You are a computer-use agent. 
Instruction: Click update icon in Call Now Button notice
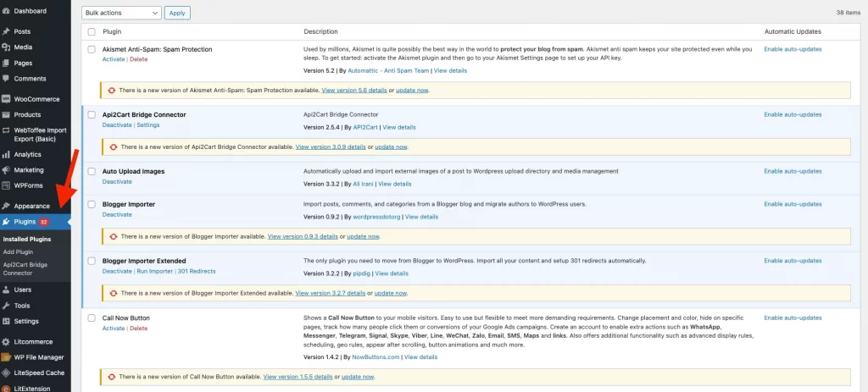click(x=113, y=377)
